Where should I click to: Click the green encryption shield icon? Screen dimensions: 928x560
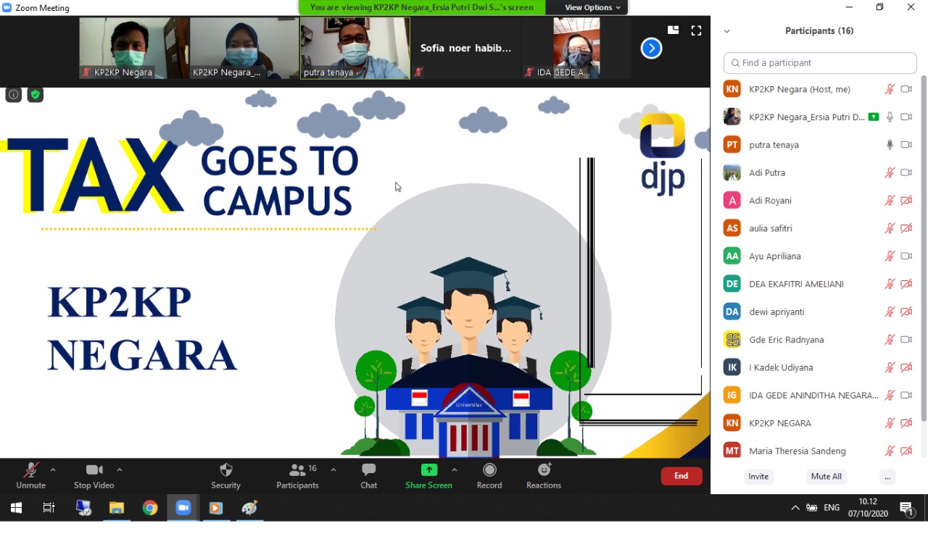(x=35, y=95)
